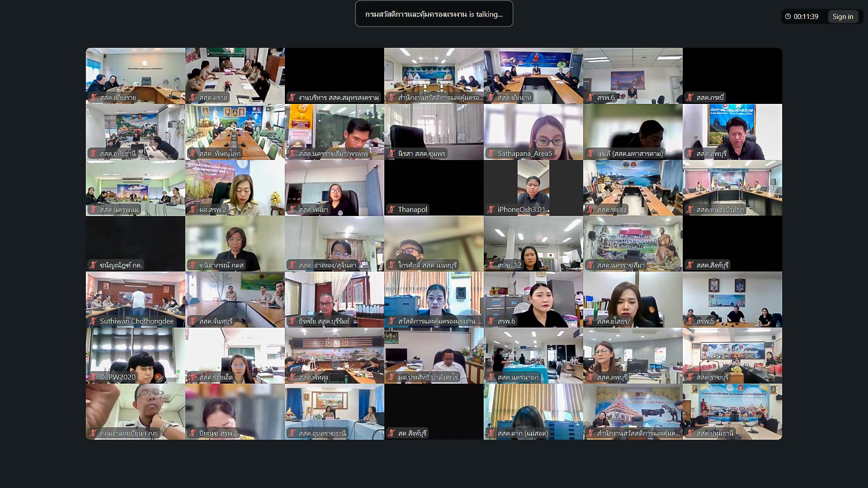Click the active speaker 'is talking' banner
The width and height of the screenshot is (868, 488).
tap(434, 14)
